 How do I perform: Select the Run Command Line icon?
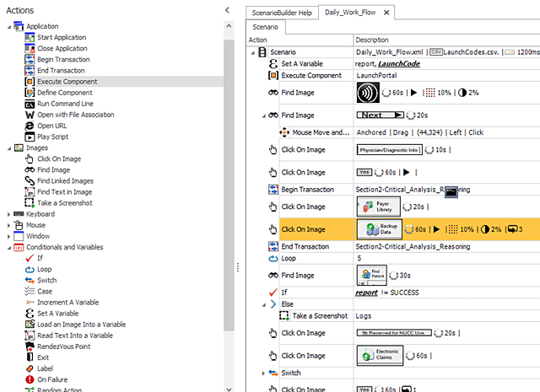(x=30, y=104)
